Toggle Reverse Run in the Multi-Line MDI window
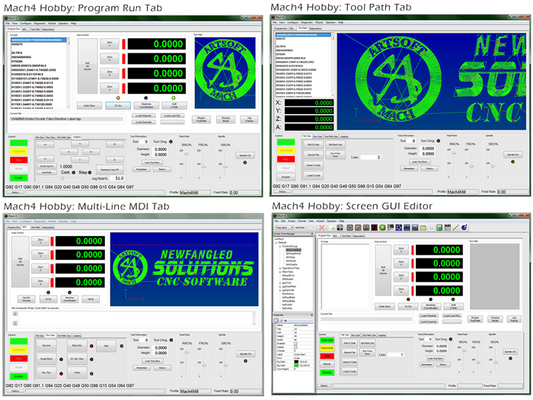The image size is (533, 400). (47, 373)
